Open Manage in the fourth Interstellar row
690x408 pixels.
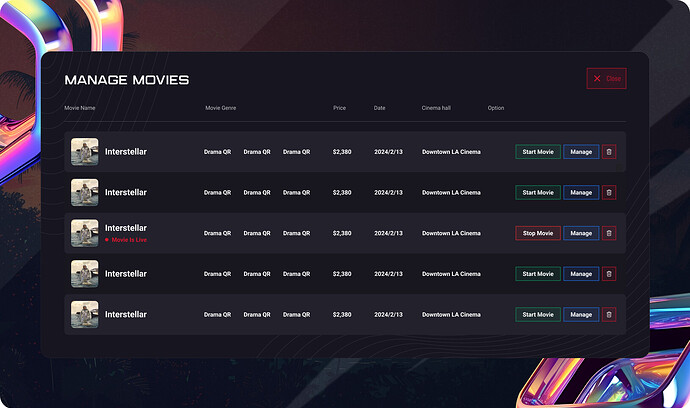click(x=581, y=274)
